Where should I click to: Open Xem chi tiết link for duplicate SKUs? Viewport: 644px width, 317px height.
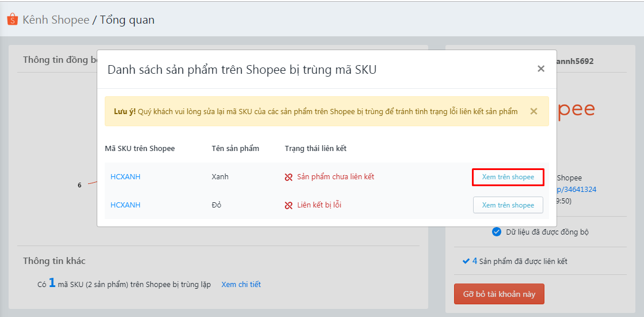coord(241,284)
